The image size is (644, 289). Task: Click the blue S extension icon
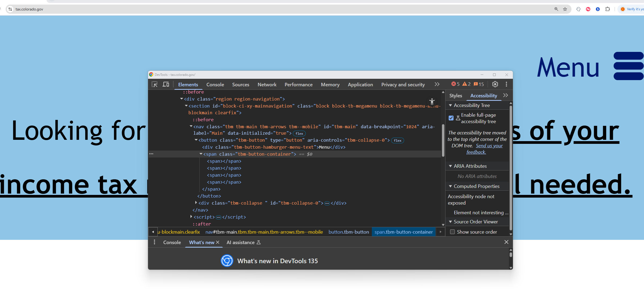pyautogui.click(x=598, y=9)
